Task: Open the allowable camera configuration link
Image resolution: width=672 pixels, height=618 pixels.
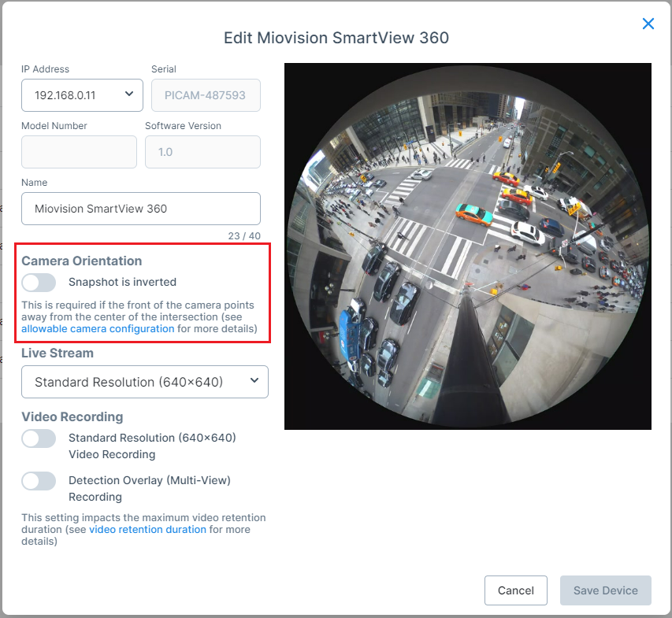Action: 97,328
